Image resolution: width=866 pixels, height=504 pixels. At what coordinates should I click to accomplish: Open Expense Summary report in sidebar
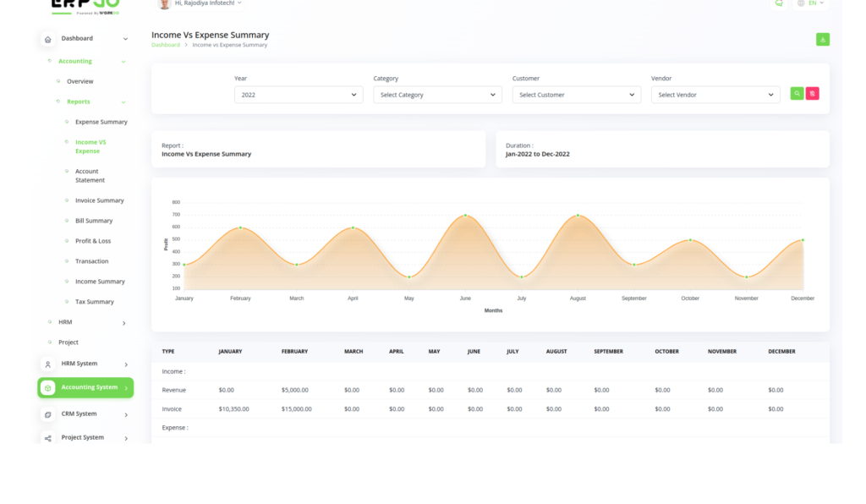101,122
